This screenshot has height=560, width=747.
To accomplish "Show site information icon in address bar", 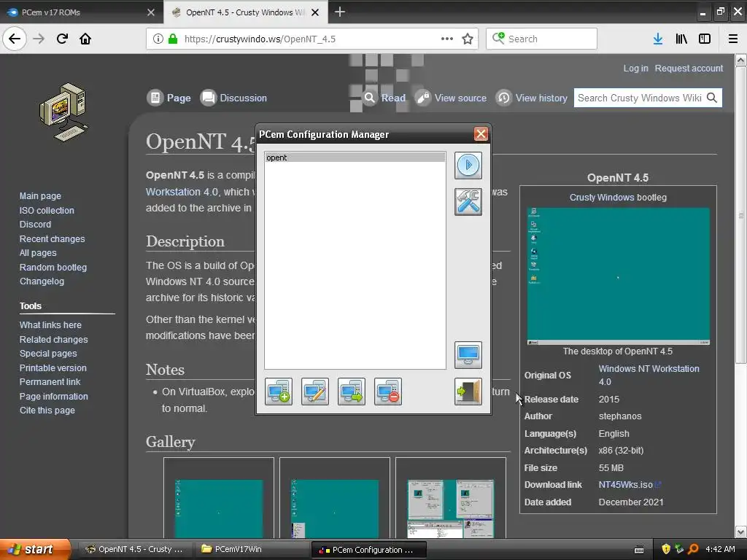I will [158, 39].
